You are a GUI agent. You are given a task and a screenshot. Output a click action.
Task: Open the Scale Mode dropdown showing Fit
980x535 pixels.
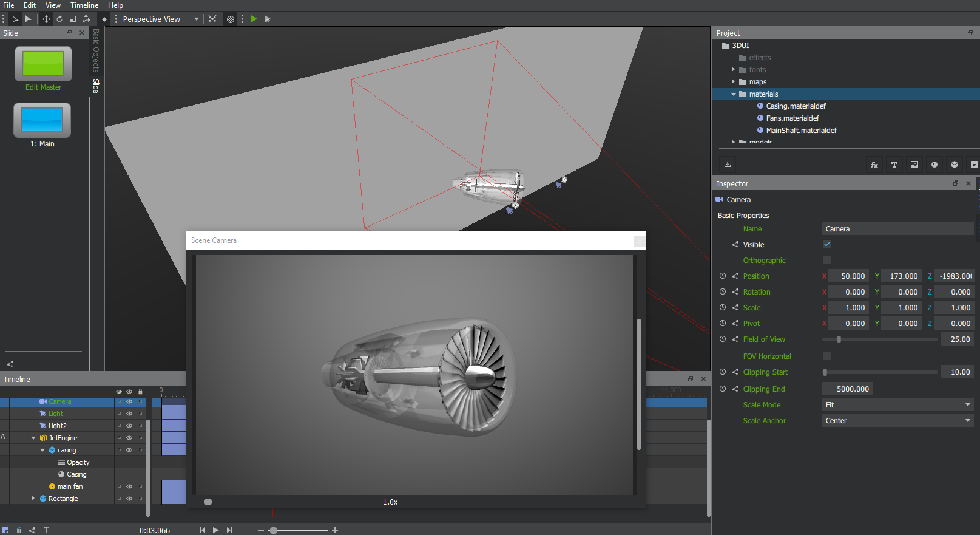pos(897,405)
